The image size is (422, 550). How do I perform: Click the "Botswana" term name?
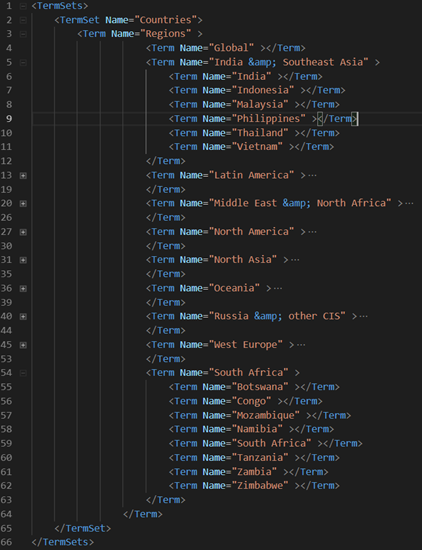260,387
